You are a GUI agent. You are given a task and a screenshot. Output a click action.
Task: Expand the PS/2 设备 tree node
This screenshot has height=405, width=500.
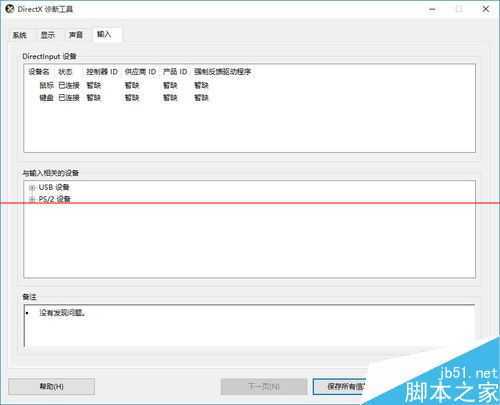[32, 199]
